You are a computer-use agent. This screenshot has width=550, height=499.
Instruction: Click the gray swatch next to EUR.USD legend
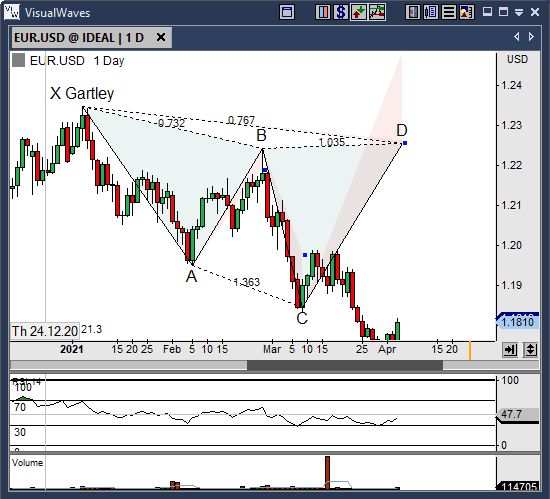(x=18, y=60)
